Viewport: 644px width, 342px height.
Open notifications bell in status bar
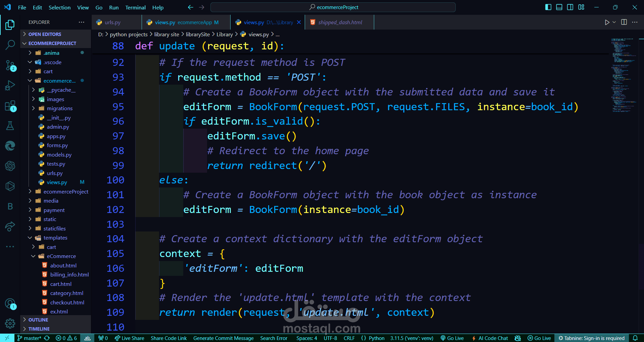[x=635, y=338]
